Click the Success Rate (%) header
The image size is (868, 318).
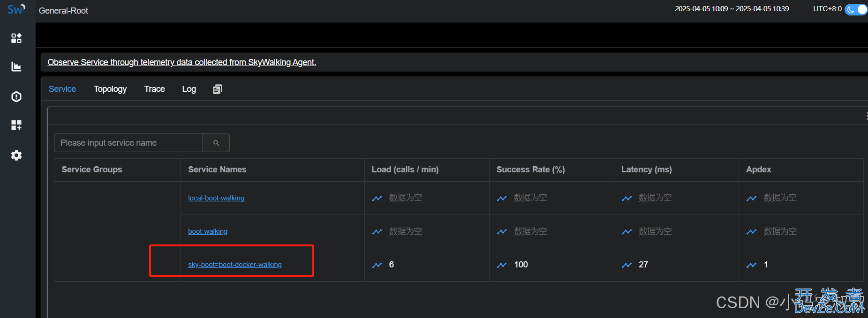(x=531, y=170)
